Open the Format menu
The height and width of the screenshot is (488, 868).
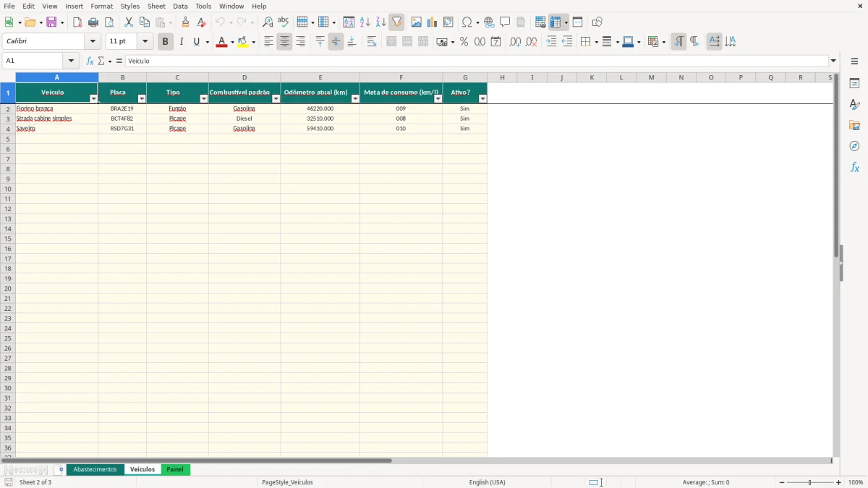coord(102,6)
